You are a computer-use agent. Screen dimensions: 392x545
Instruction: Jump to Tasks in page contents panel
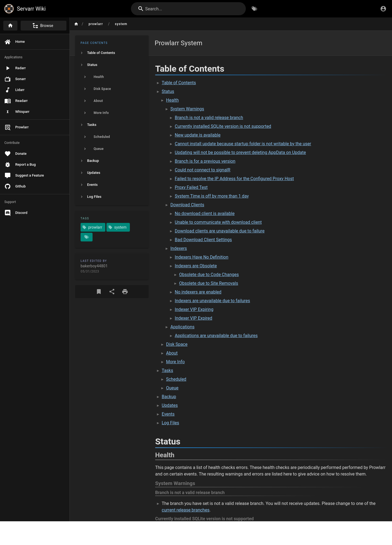coord(92,125)
